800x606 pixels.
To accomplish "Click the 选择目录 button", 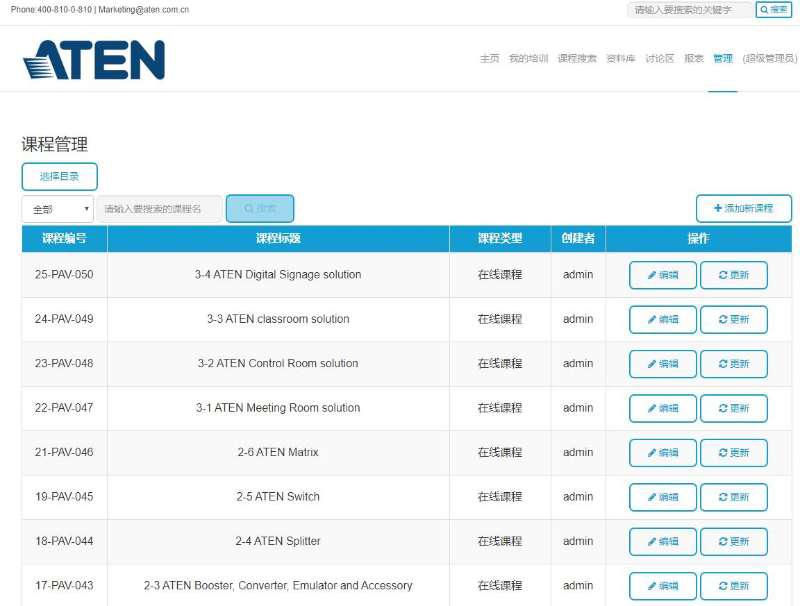I will (x=60, y=176).
